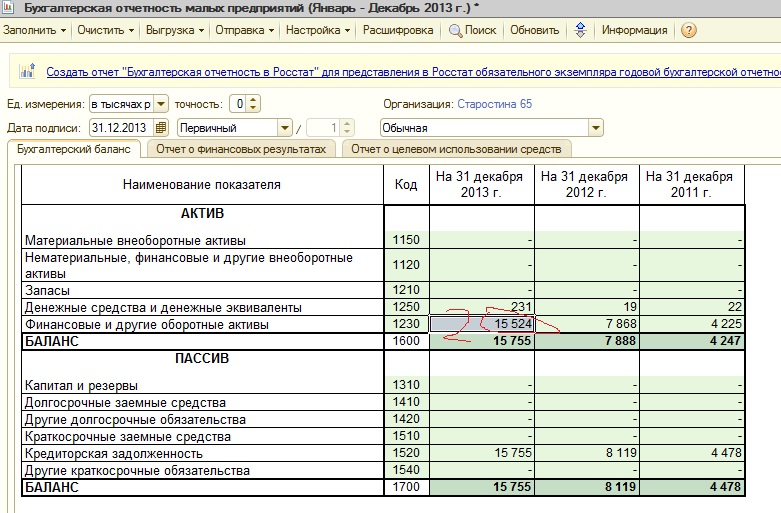Expand the Обычная dropdown list

pos(596,128)
